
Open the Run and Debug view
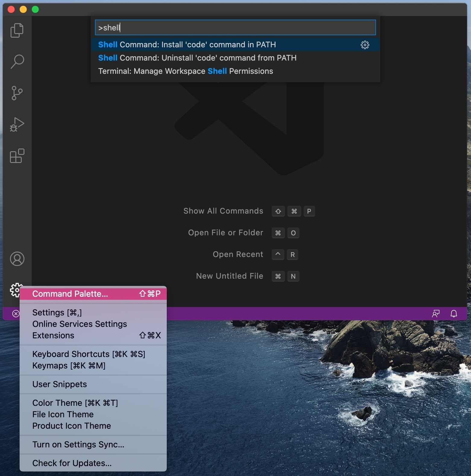pyautogui.click(x=17, y=124)
